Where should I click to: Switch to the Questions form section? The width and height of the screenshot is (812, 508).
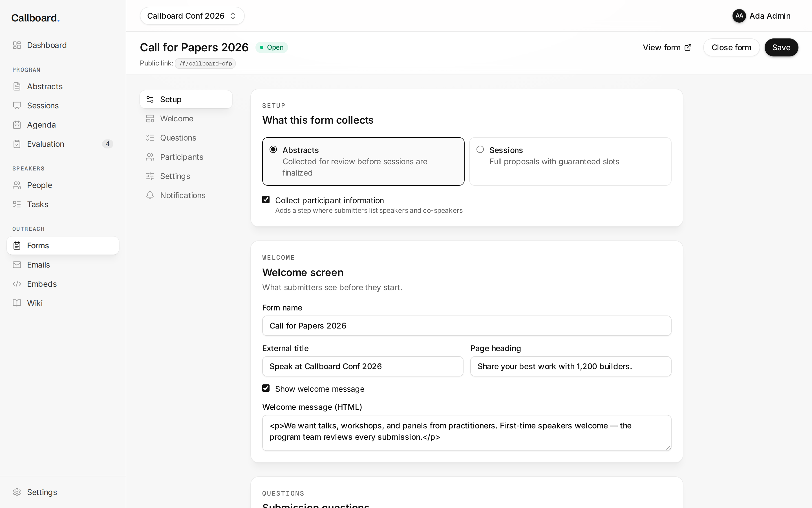point(186,138)
